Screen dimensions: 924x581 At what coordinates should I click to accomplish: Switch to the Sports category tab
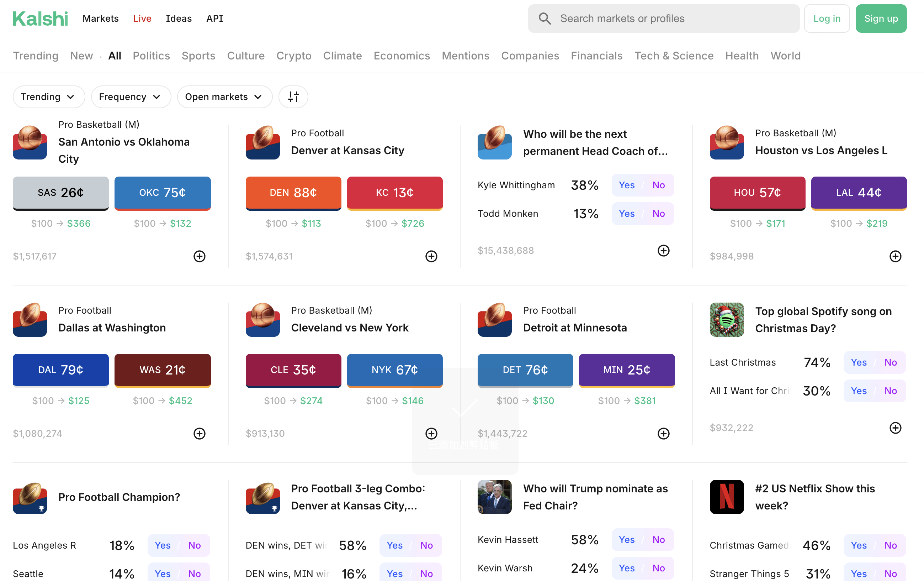coord(198,56)
